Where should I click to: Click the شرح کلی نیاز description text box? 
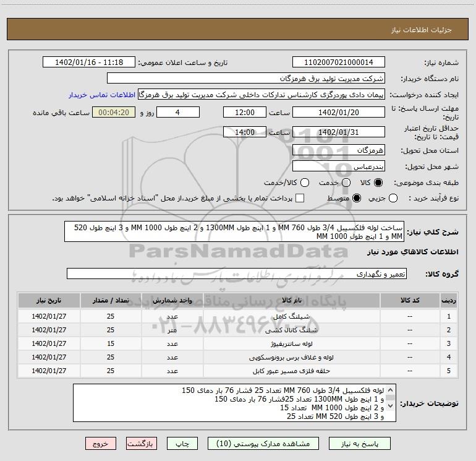point(234,231)
